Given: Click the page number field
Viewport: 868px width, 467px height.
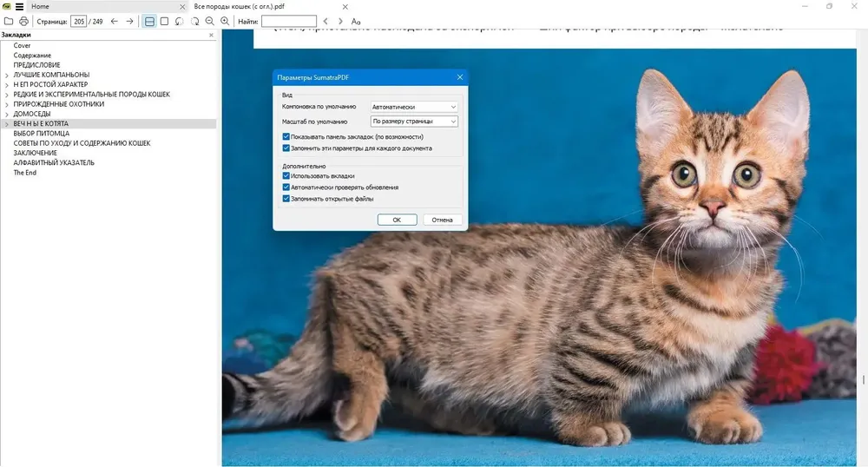Looking at the screenshot, I should pyautogui.click(x=79, y=21).
